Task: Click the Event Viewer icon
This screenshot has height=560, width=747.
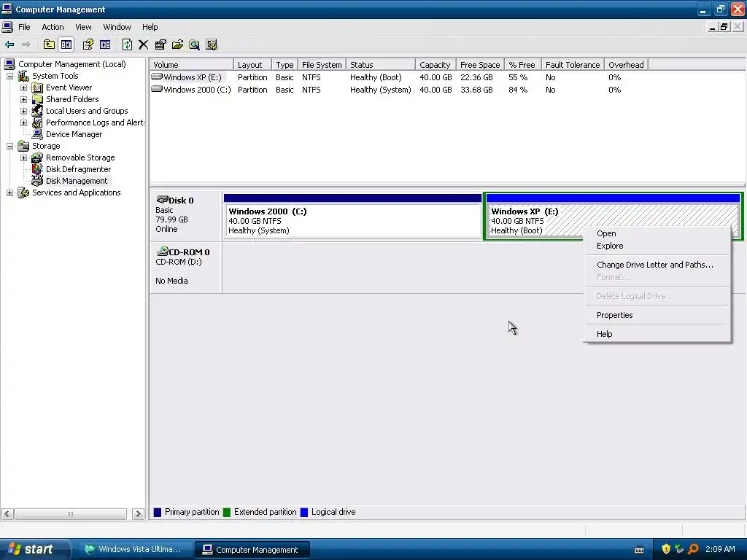Action: 37,87
